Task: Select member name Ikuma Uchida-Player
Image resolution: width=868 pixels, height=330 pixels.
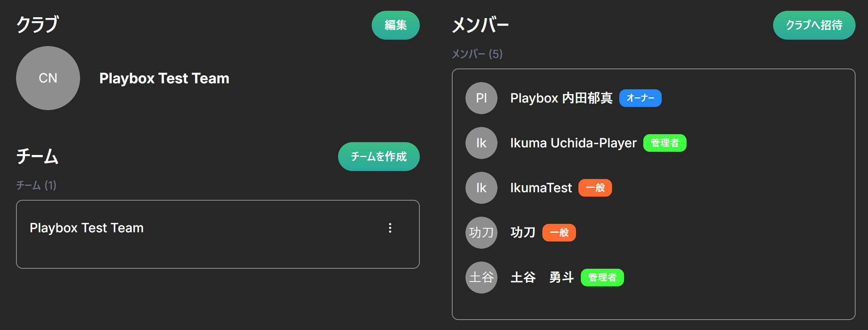Action: pyautogui.click(x=573, y=143)
